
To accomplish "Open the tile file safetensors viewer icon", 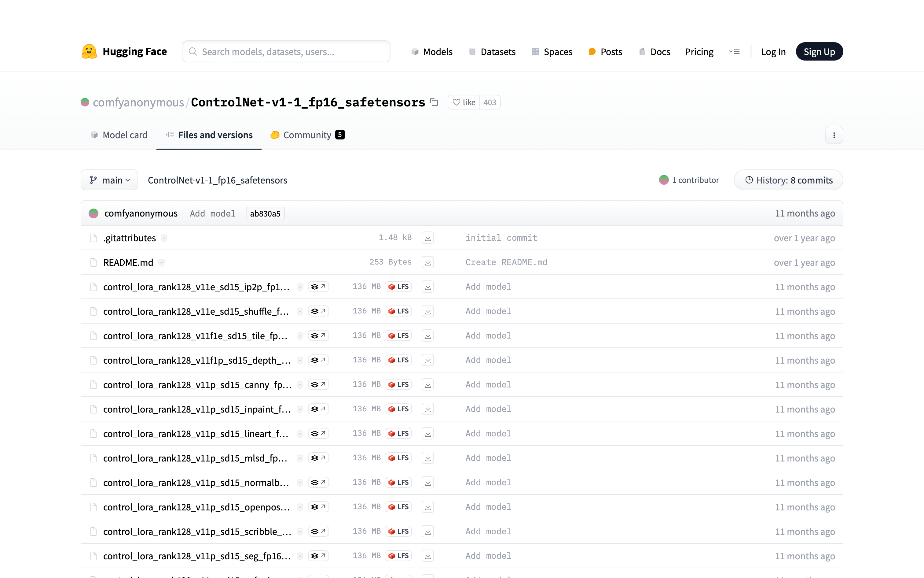I will 318,336.
